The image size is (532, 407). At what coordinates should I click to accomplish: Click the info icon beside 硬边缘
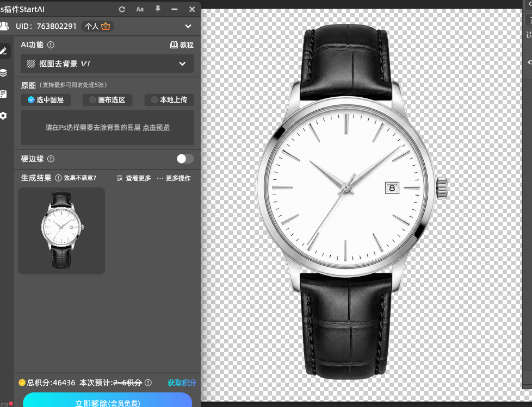coord(51,159)
